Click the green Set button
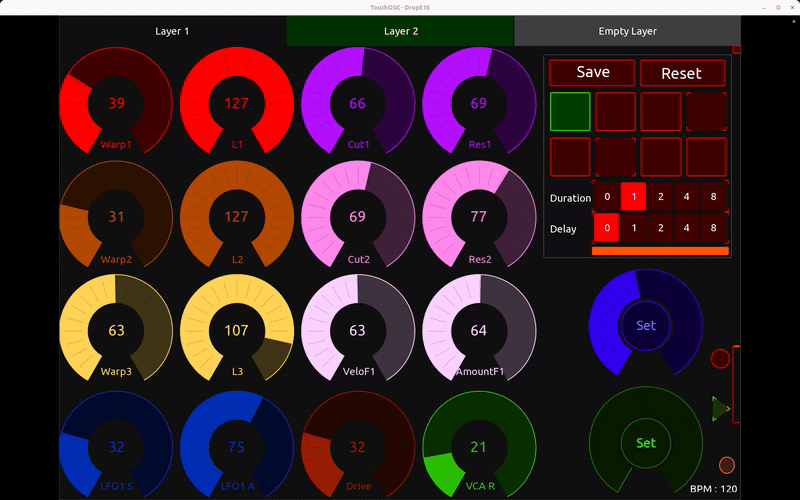Screen dimensions: 800x500 click(646, 443)
